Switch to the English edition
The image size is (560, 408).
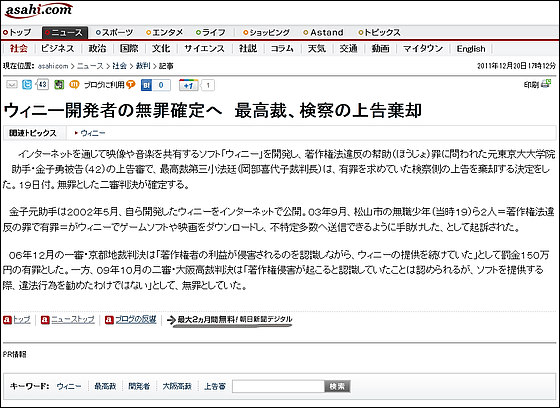[x=471, y=49]
